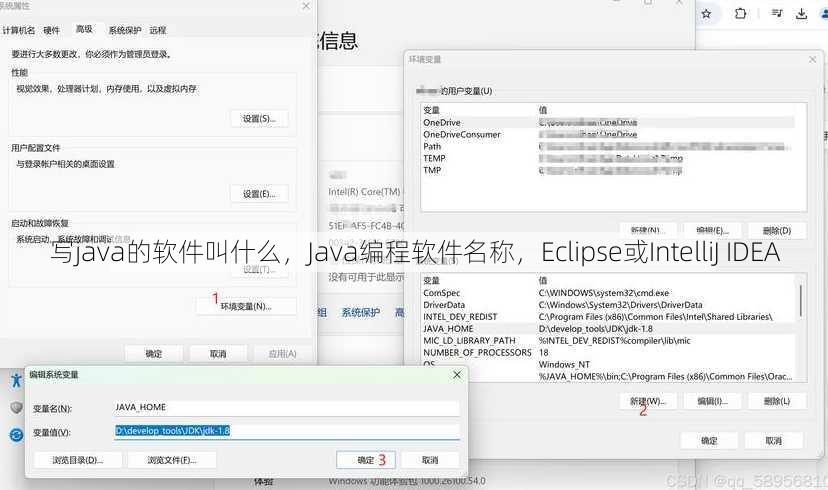Image resolution: width=828 pixels, height=490 pixels.
Task: Click the 浏览文件(F)... button
Action: [172, 460]
